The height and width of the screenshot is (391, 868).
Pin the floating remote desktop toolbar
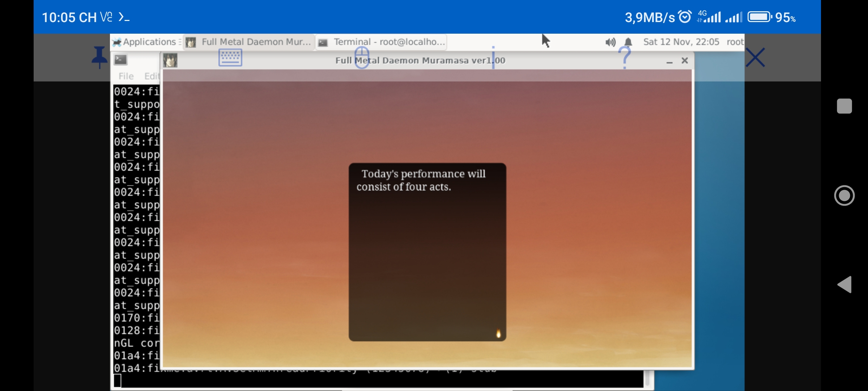coord(99,57)
